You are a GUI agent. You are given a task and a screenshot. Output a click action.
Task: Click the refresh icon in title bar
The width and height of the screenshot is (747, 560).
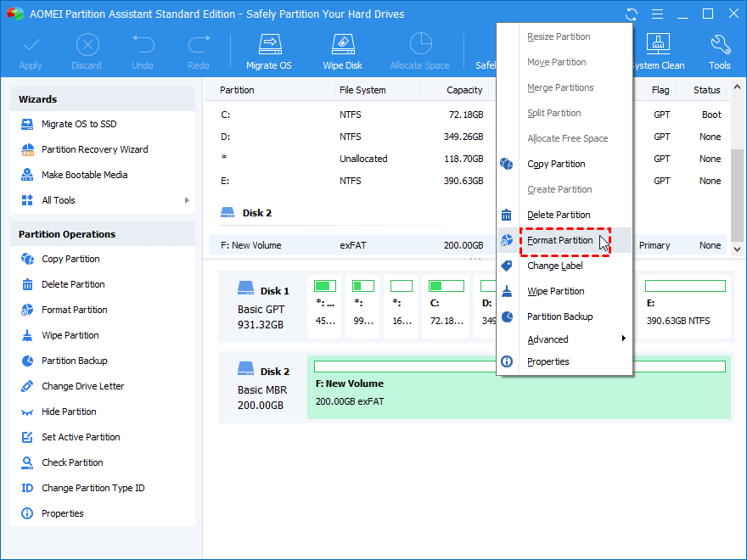tap(632, 14)
